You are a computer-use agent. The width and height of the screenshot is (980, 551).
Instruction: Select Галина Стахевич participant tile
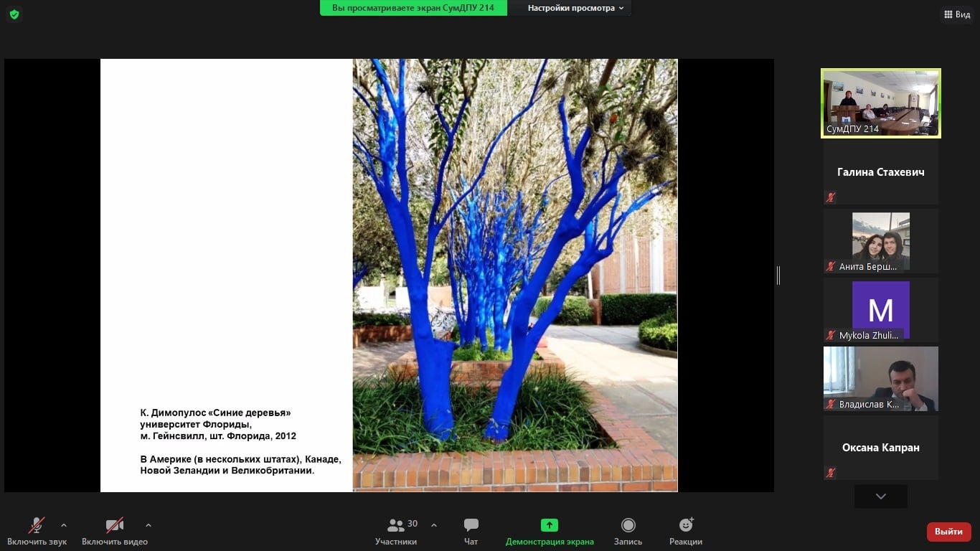pos(881,172)
